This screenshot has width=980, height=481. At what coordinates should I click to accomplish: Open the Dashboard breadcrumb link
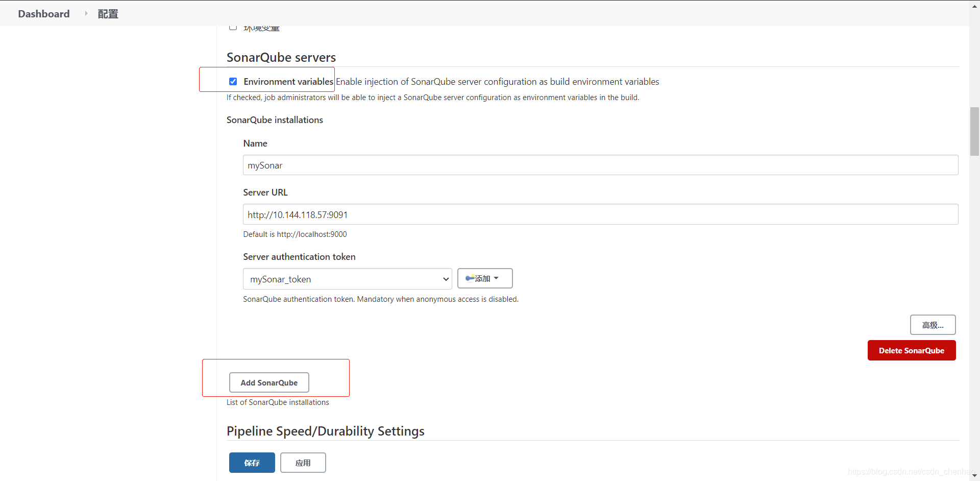[44, 14]
